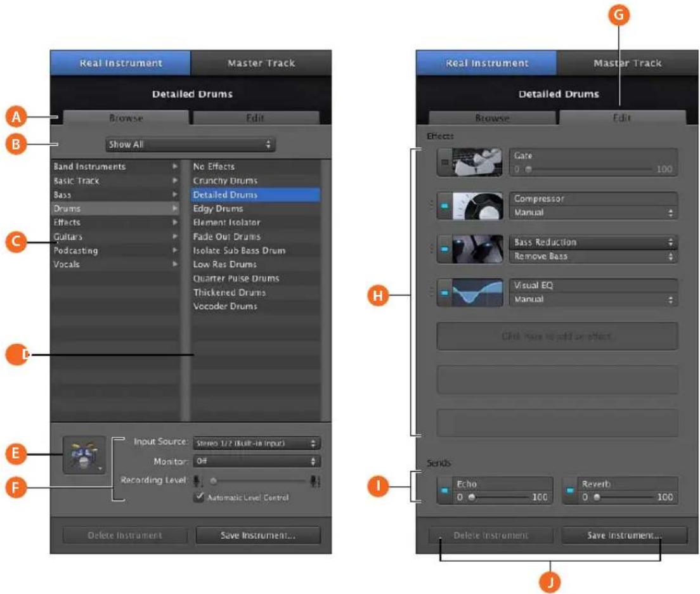
Task: Select the Edit tab in right panel
Action: point(622,118)
